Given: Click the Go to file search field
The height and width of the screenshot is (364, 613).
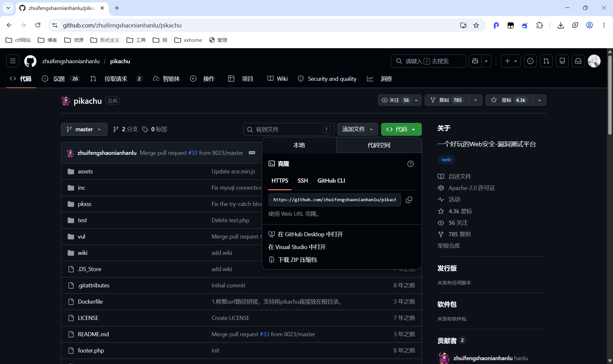Looking at the screenshot, I should (x=289, y=129).
